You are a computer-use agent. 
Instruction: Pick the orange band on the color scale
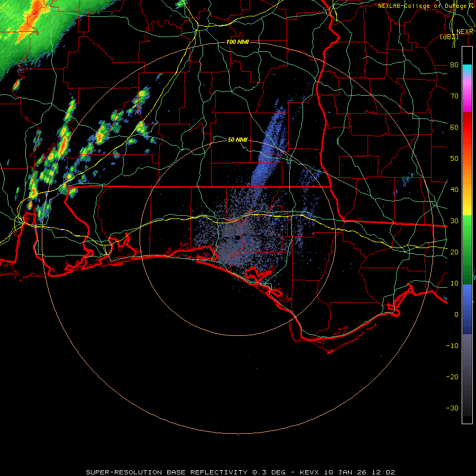click(x=467, y=170)
